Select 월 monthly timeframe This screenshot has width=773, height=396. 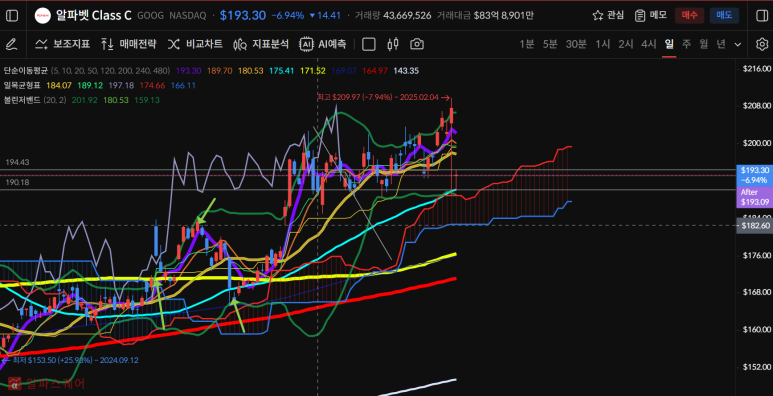coord(703,45)
